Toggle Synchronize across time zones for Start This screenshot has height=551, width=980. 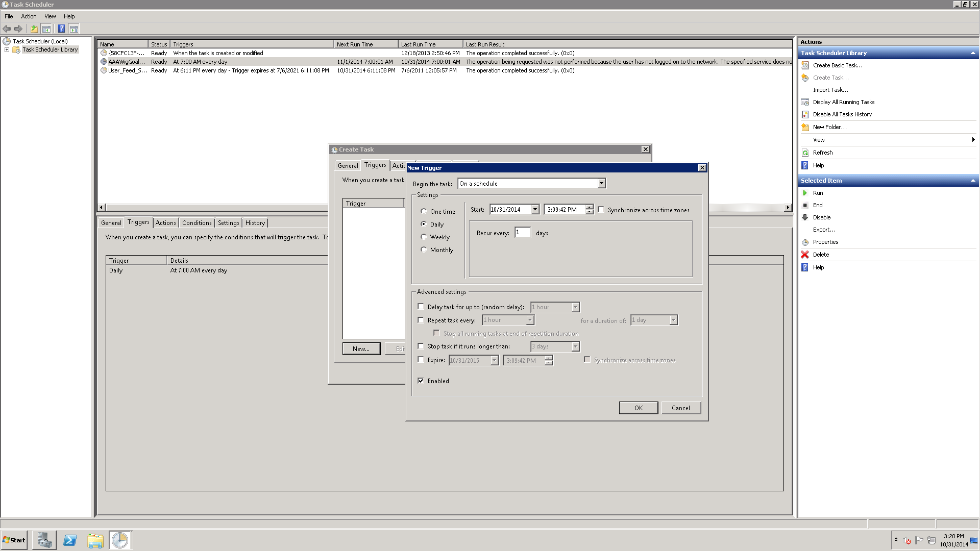click(x=601, y=210)
